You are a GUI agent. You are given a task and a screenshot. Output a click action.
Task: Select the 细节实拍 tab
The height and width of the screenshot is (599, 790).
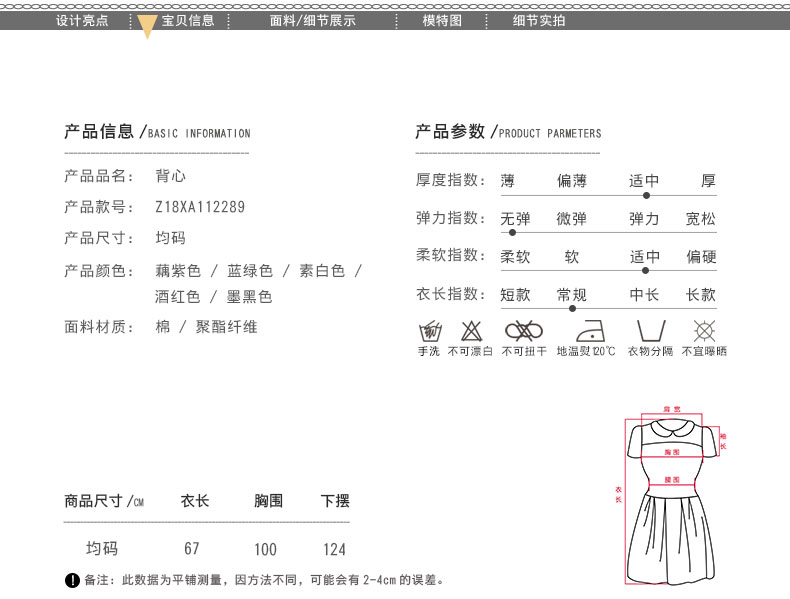[x=539, y=20]
